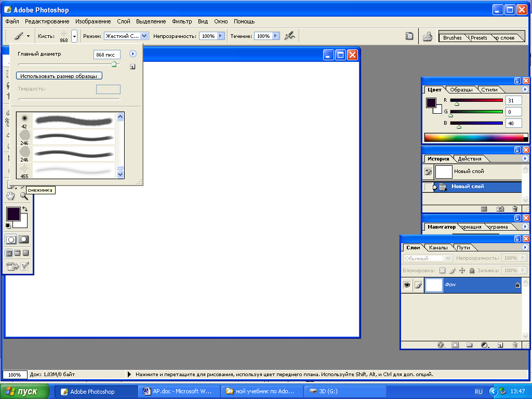Switch to full screen mode

point(25,253)
